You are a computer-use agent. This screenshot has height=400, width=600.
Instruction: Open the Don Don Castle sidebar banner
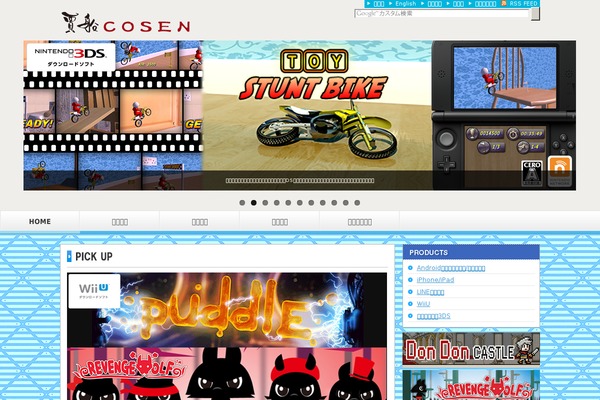pos(471,349)
